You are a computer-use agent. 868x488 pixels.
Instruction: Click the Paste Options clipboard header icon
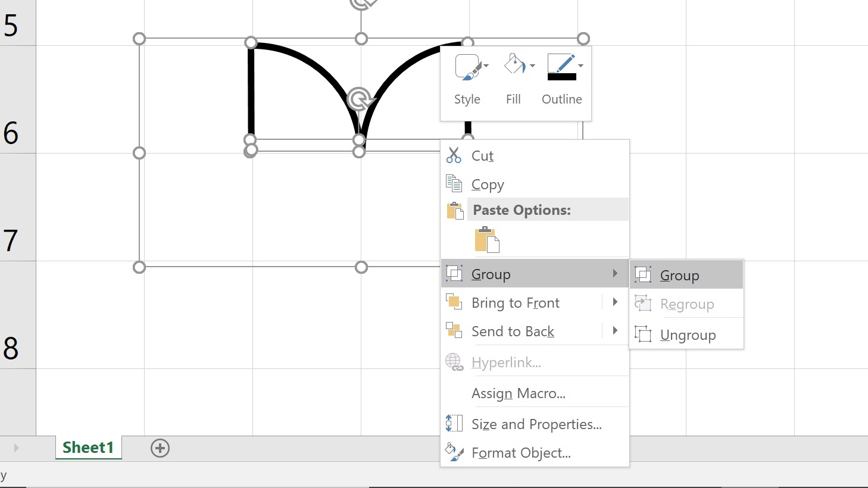[455, 210]
